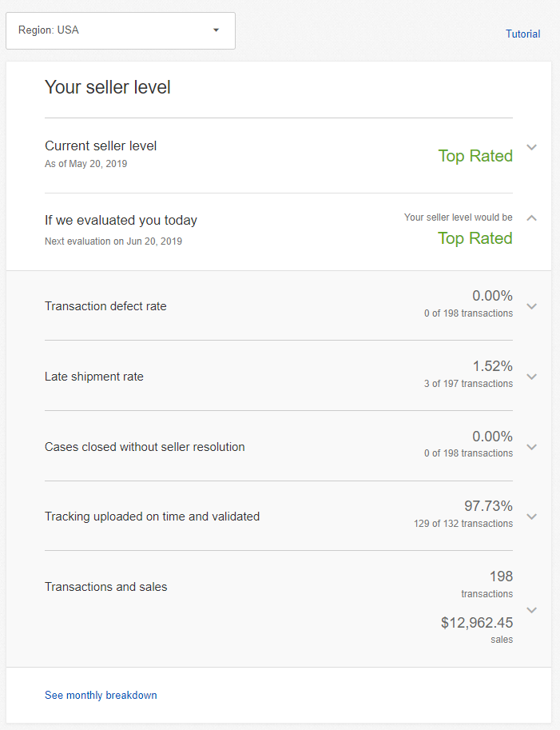The width and height of the screenshot is (560, 730).
Task: Click the Region dropdown arrow icon
Action: [216, 30]
